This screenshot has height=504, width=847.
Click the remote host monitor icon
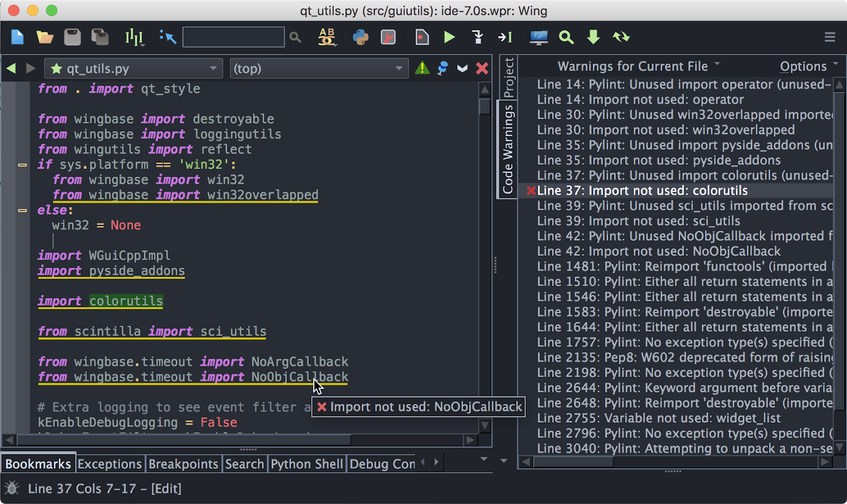pos(539,37)
